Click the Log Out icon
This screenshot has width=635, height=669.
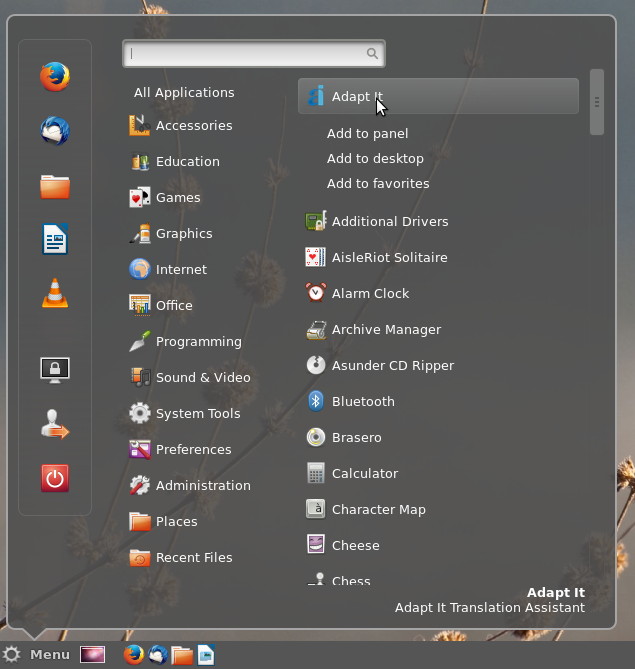pos(55,425)
